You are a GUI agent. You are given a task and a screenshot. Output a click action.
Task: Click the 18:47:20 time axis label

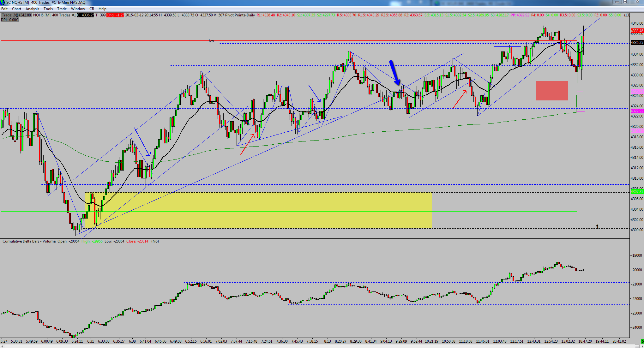click(585, 341)
